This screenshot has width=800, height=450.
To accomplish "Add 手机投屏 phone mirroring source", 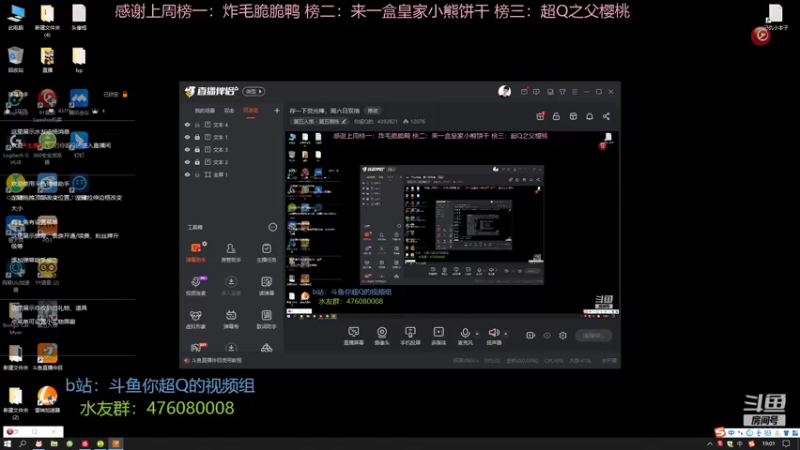I will [x=410, y=336].
